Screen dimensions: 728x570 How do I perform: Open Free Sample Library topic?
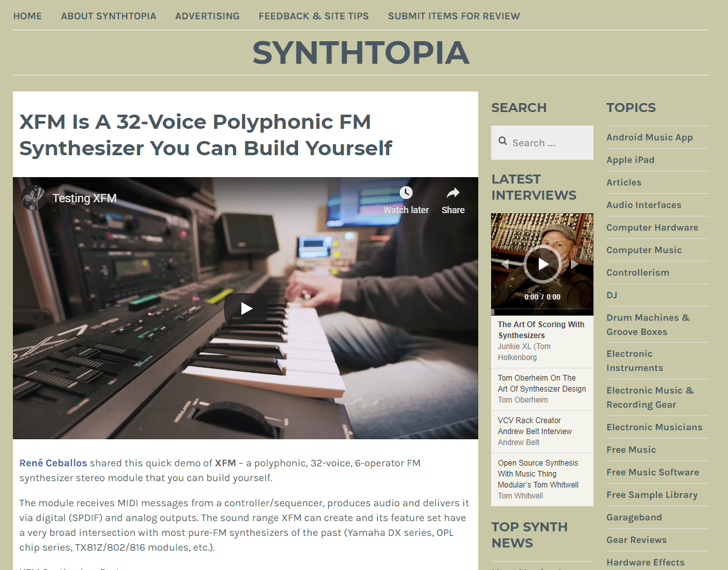(652, 495)
